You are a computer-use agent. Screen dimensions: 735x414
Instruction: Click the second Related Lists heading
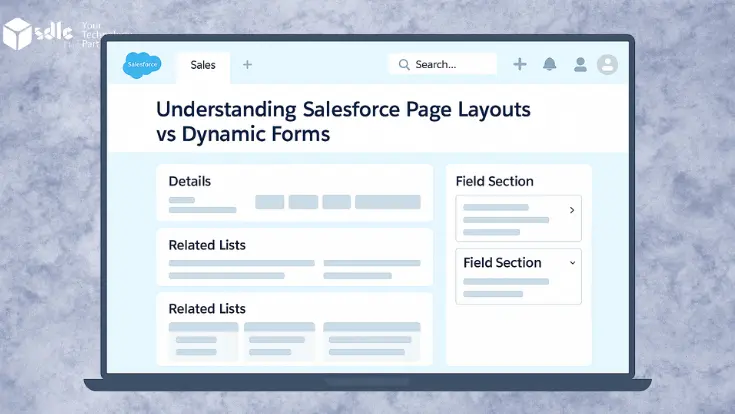click(207, 309)
